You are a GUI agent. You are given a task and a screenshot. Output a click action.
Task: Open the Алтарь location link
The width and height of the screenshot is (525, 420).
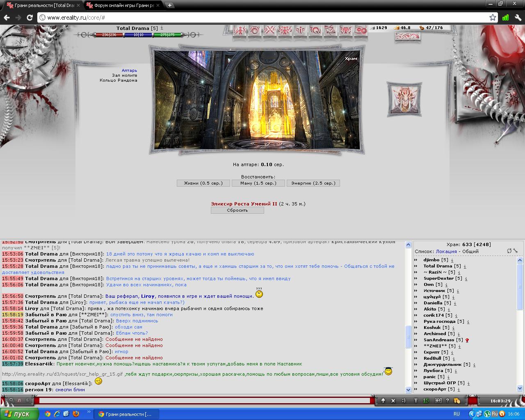pyautogui.click(x=129, y=71)
